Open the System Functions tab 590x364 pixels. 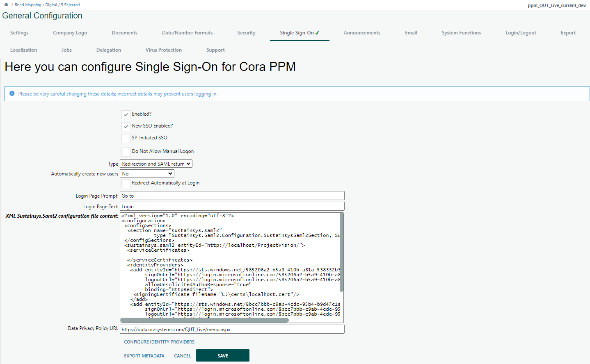click(x=461, y=33)
